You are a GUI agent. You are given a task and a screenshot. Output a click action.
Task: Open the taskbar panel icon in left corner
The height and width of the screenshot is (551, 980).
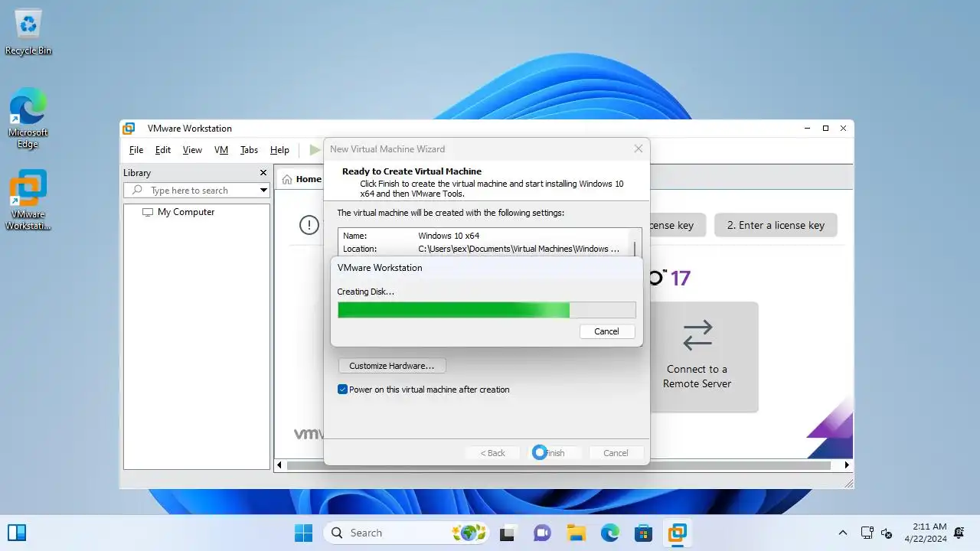pyautogui.click(x=17, y=533)
